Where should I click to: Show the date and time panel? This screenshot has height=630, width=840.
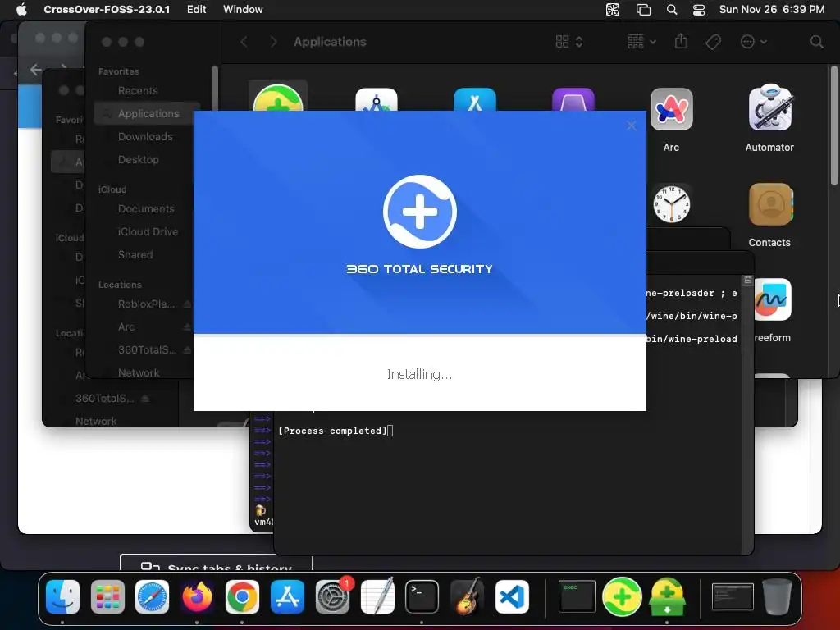(x=771, y=9)
